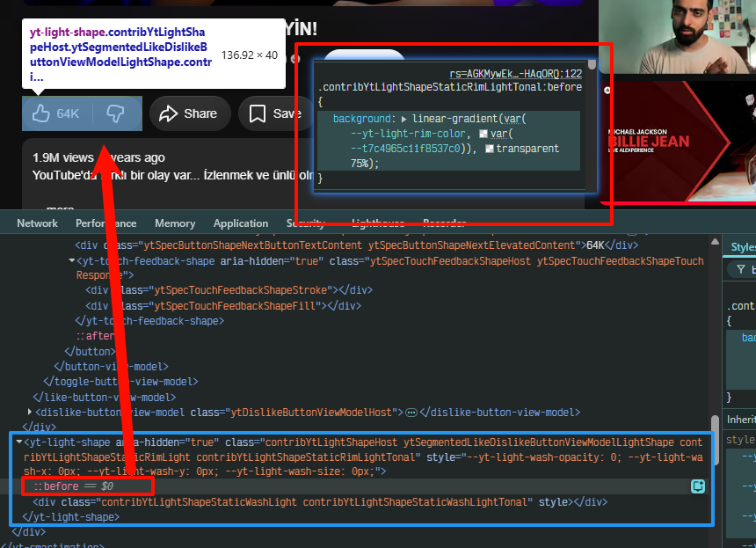The image size is (756, 548).
Task: Select the contribYtLightShapeStaticWashLight div row
Action: click(x=320, y=502)
